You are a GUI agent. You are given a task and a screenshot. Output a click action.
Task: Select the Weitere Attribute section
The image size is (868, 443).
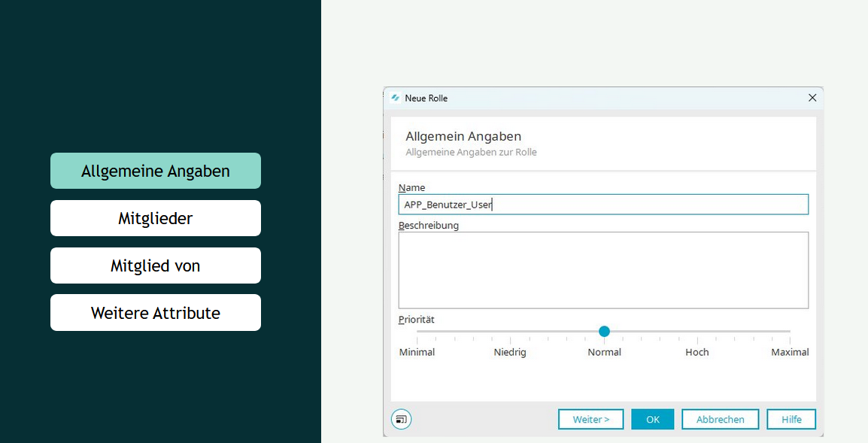tap(156, 313)
